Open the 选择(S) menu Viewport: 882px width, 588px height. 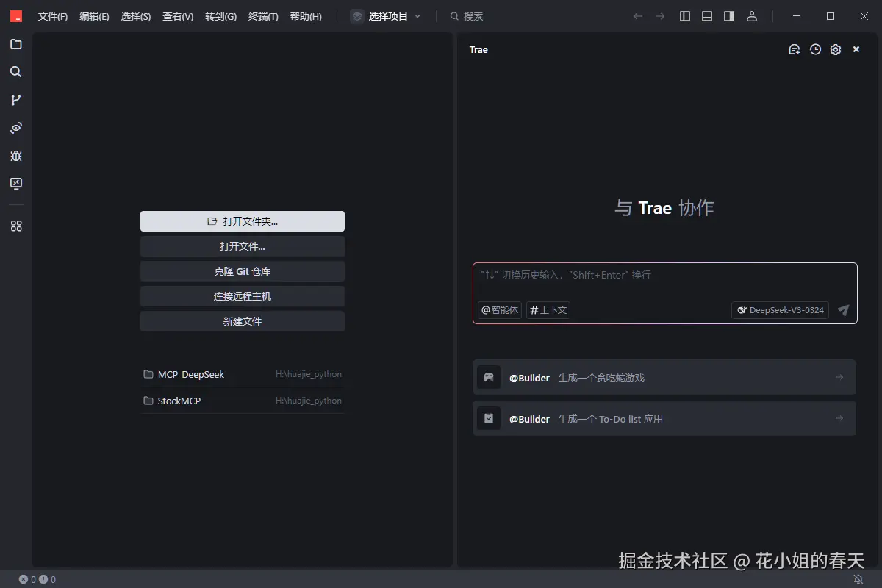tap(136, 16)
